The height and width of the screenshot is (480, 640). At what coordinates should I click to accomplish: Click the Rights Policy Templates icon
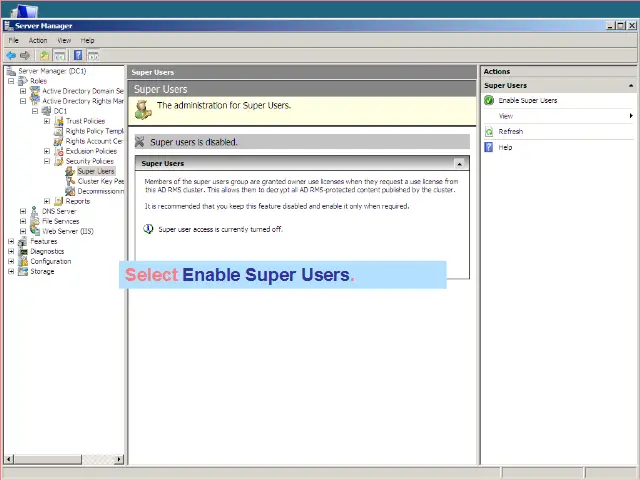59,131
